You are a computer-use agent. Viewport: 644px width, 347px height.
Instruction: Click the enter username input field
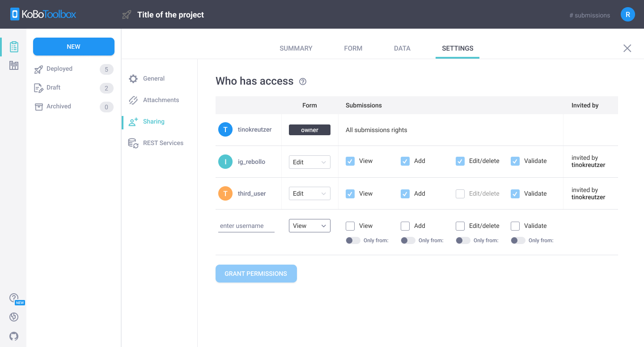click(x=246, y=226)
